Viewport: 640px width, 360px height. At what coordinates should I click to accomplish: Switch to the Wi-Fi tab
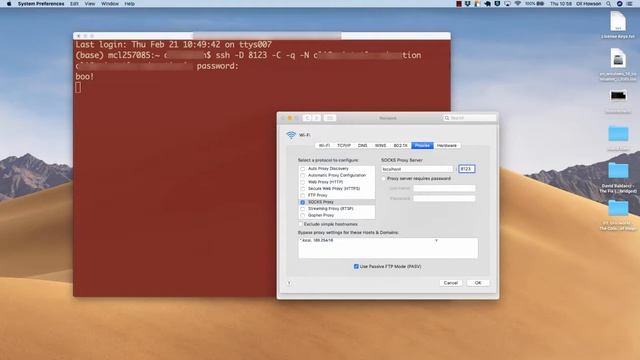coord(324,145)
